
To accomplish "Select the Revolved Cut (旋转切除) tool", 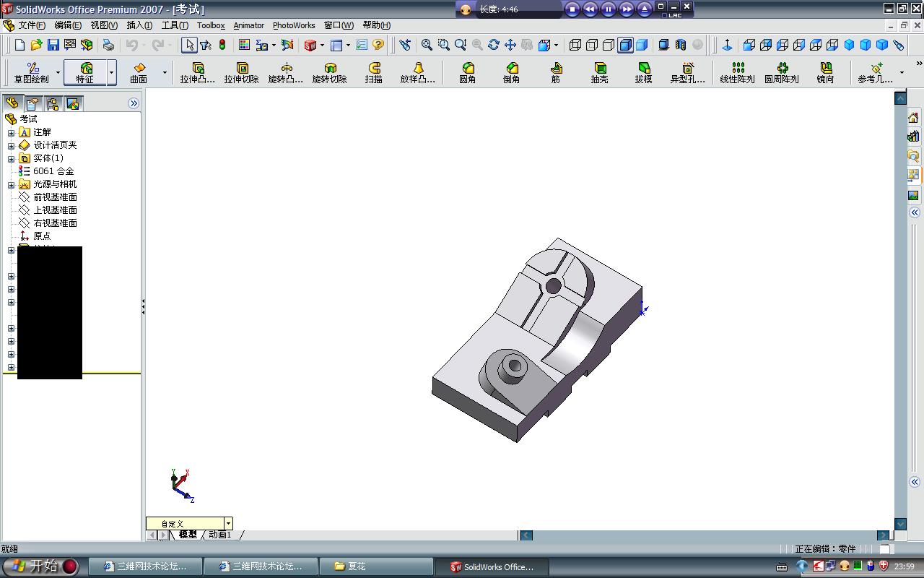I will point(330,72).
